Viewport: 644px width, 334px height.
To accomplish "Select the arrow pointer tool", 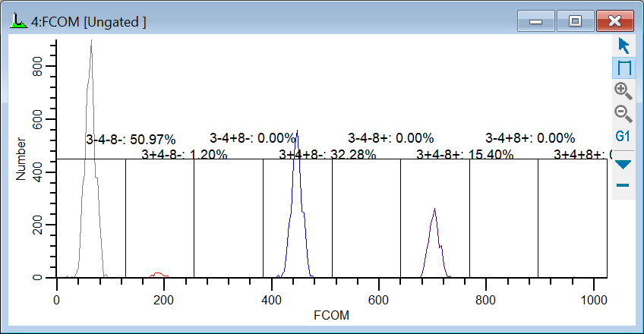I will pos(623,46).
